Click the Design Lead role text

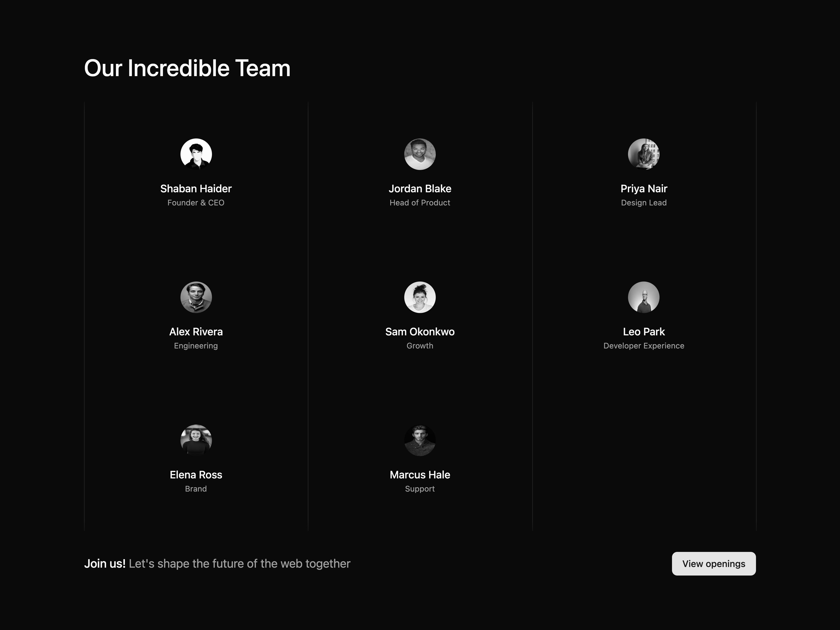coord(644,203)
